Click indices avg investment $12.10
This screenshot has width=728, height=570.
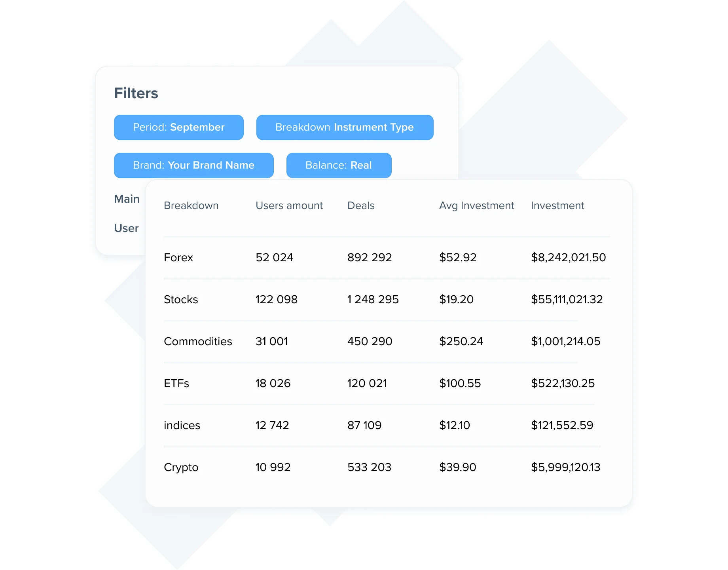[455, 425]
